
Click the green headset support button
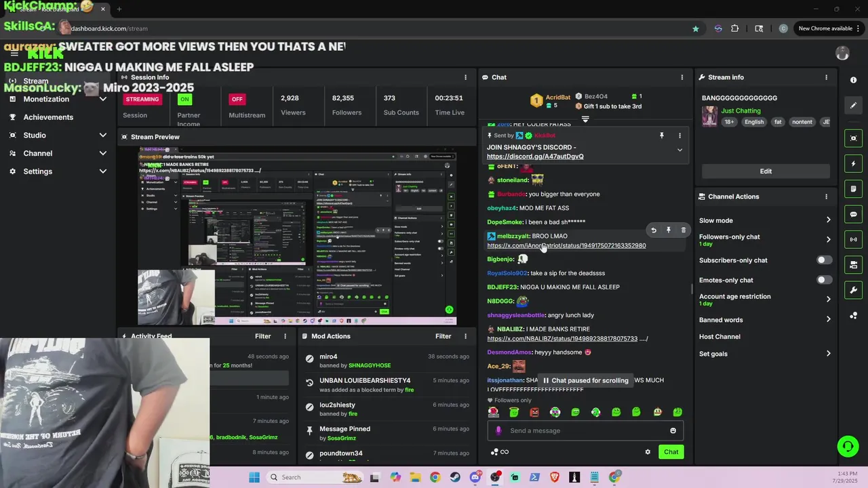(x=848, y=446)
